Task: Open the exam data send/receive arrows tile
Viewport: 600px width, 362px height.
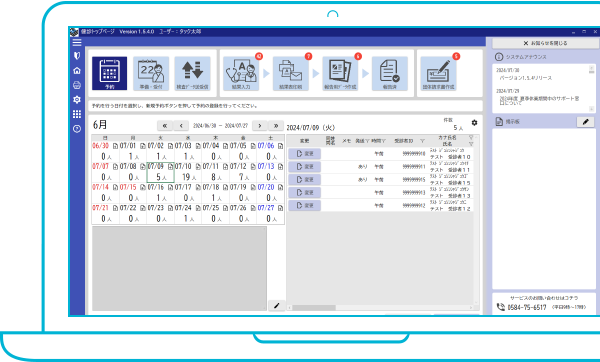Action: (x=192, y=73)
